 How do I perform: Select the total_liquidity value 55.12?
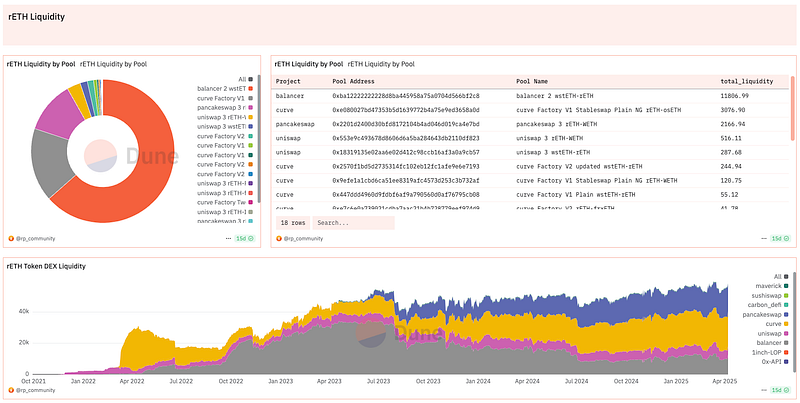tap(730, 195)
